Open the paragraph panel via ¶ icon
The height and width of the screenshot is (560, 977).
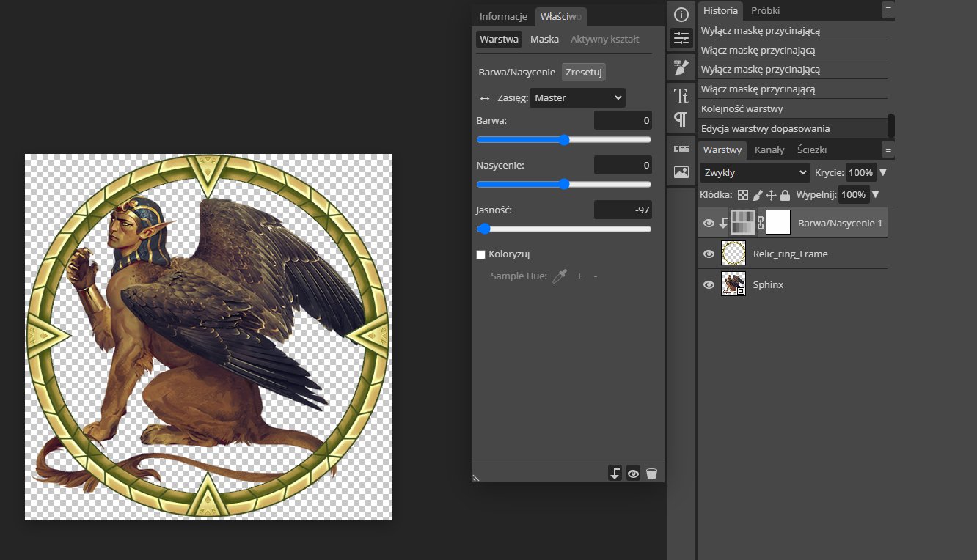coord(681,119)
